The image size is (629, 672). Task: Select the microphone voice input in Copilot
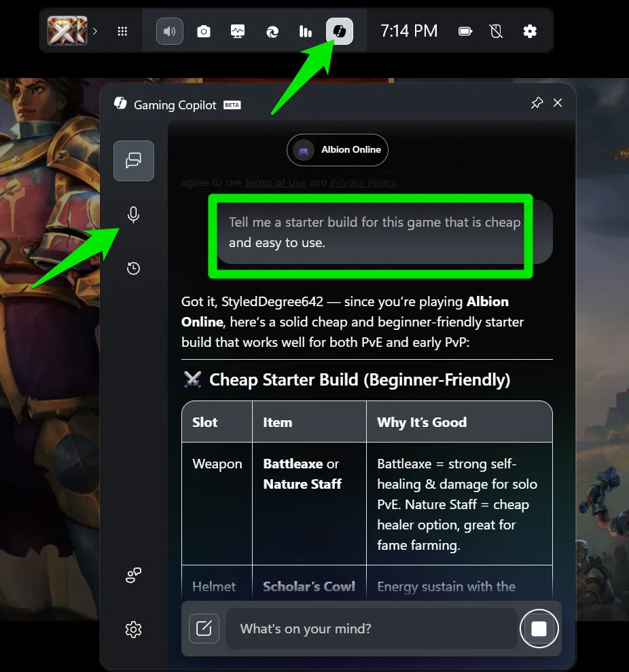tap(133, 214)
